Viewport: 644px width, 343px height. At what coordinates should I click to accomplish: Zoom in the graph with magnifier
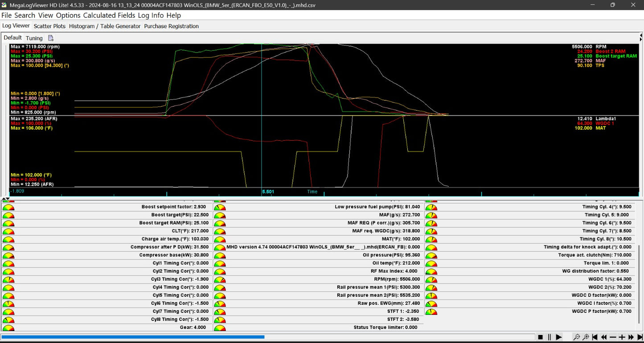coord(586,337)
